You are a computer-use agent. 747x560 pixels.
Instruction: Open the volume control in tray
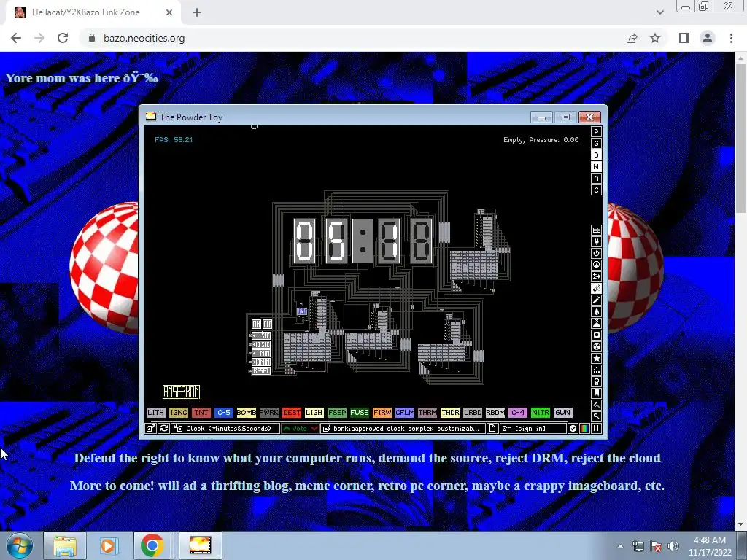673,546
